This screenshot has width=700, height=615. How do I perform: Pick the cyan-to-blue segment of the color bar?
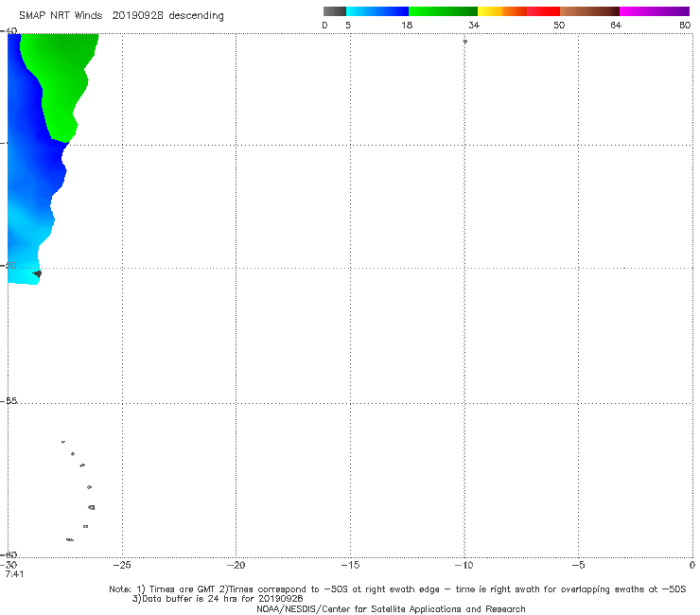click(x=377, y=11)
